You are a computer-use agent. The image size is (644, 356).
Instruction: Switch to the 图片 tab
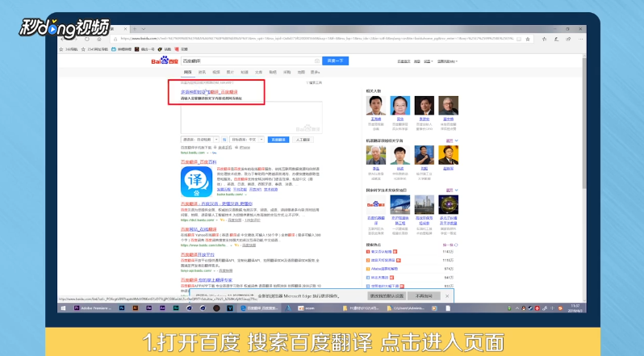click(x=230, y=72)
